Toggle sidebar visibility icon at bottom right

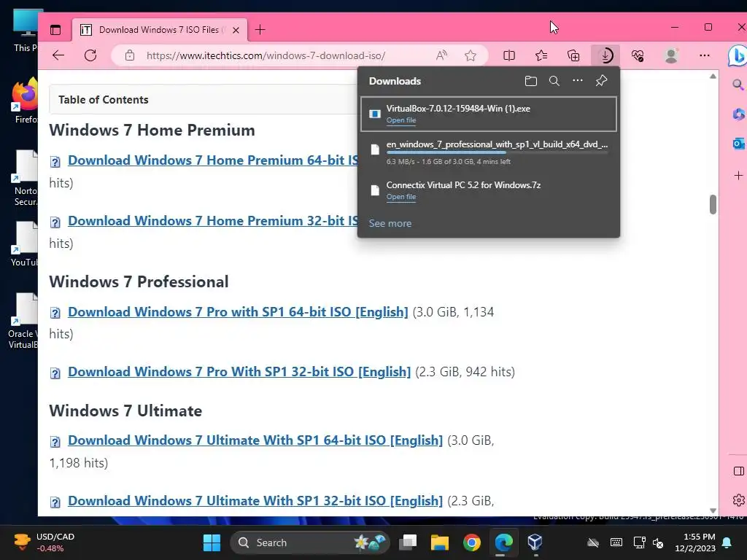pos(739,471)
